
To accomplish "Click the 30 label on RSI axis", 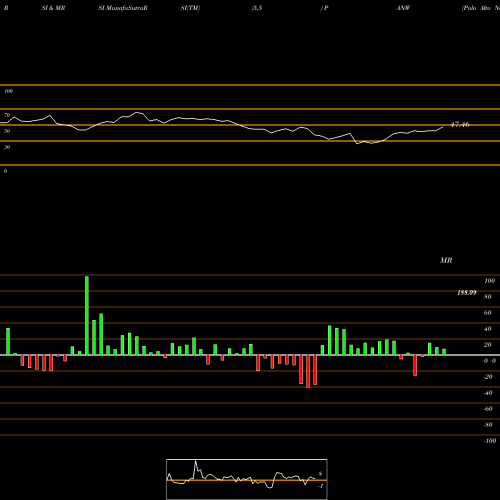I will [x=7, y=147].
